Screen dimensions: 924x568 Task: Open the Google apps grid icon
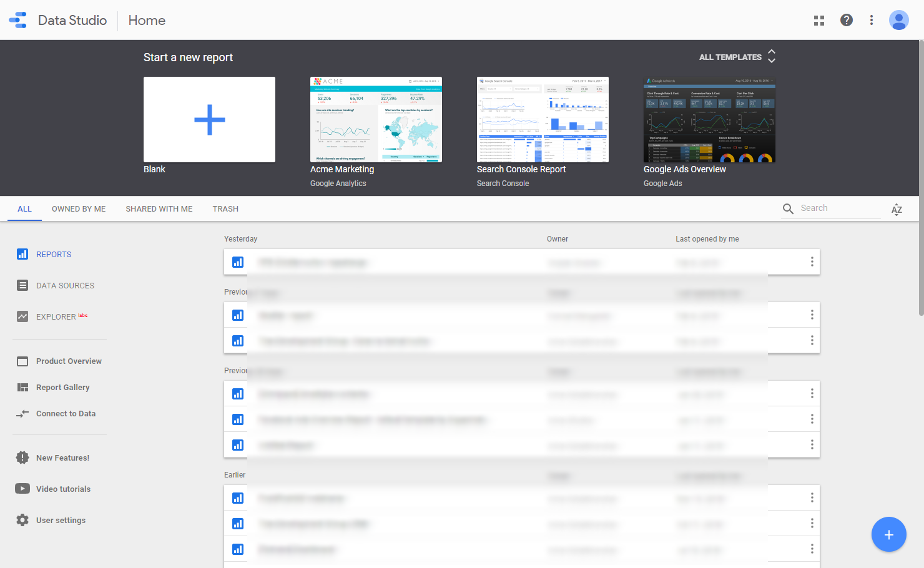pos(819,21)
